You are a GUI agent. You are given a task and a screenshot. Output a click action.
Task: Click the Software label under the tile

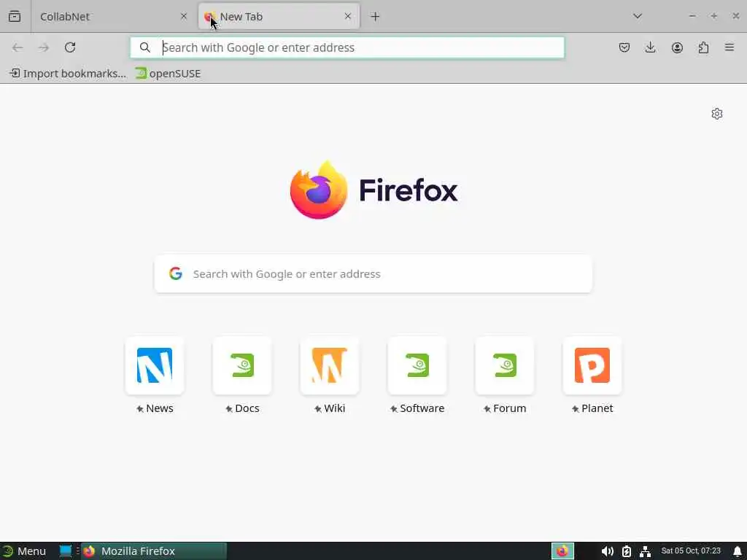point(422,408)
